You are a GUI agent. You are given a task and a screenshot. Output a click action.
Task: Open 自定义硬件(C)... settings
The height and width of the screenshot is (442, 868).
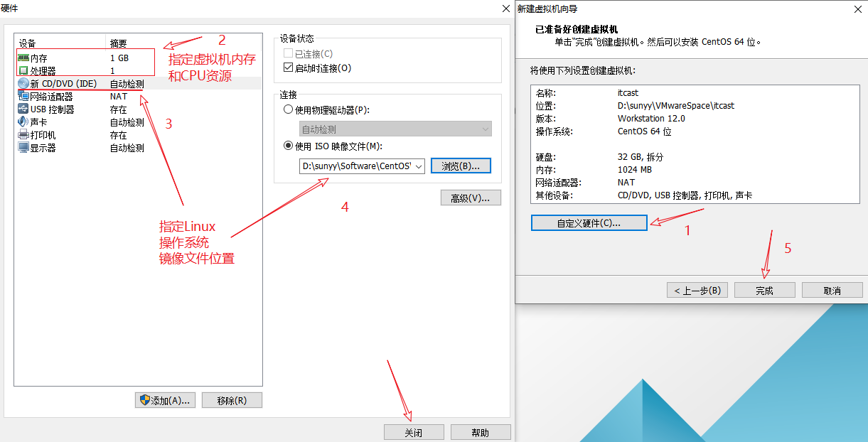point(589,223)
